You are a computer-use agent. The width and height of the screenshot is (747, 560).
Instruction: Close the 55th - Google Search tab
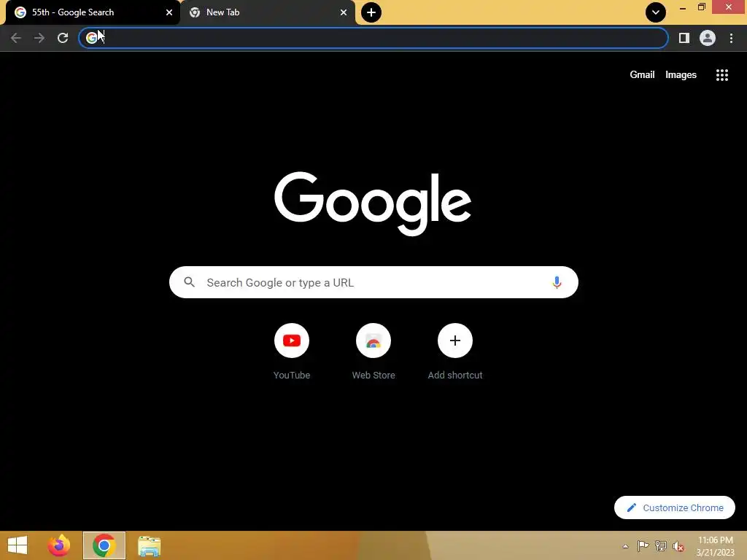(169, 12)
